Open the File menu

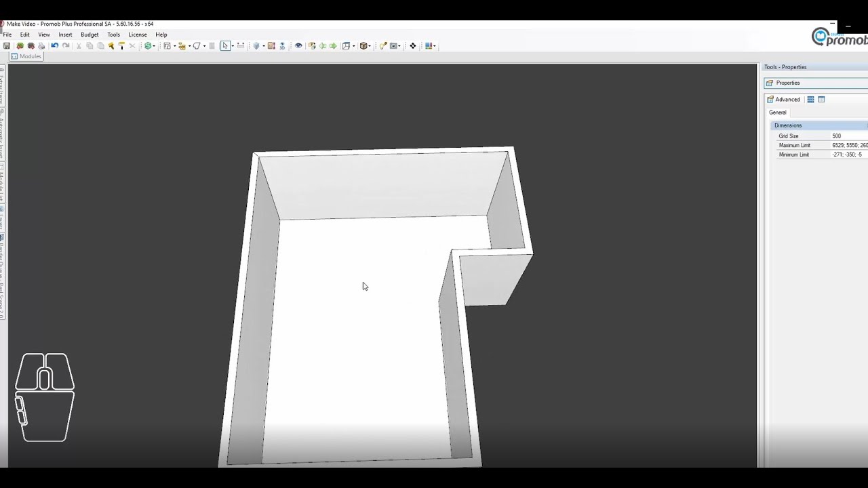click(7, 35)
